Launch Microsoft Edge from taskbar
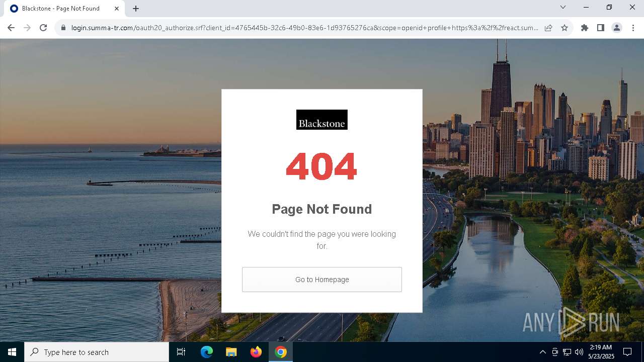644x362 pixels. 207,352
